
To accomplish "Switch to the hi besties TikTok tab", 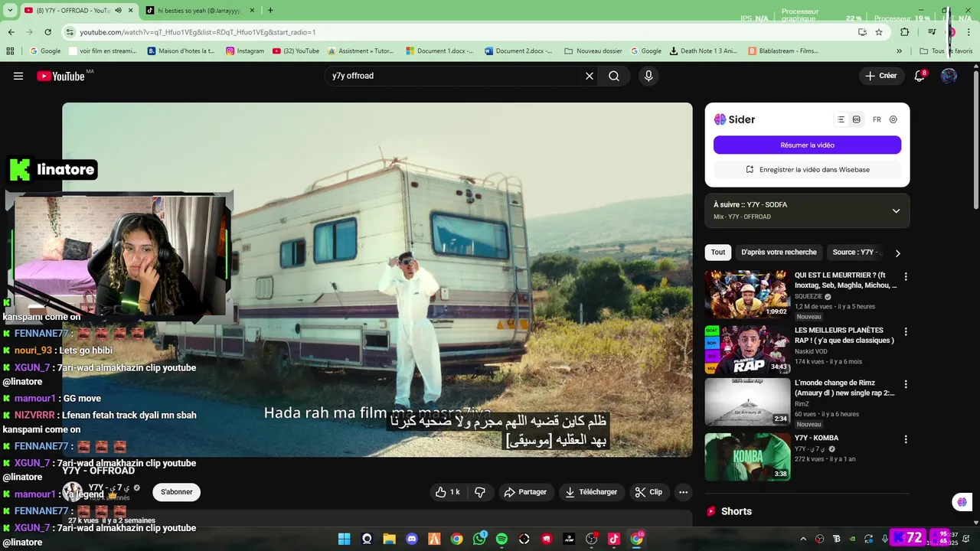I will point(200,11).
